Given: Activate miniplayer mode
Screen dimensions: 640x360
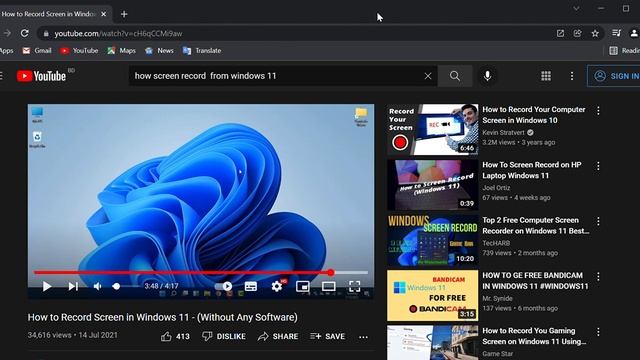Looking at the screenshot, I should pyautogui.click(x=302, y=287).
